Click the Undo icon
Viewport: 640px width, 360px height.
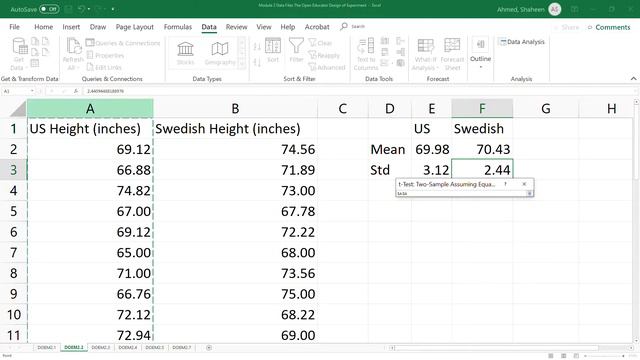coord(81,9)
